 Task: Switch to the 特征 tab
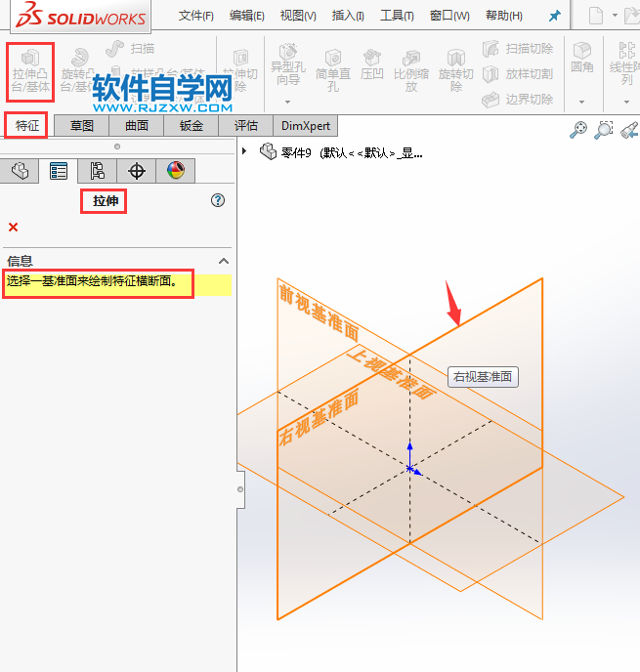[26, 126]
